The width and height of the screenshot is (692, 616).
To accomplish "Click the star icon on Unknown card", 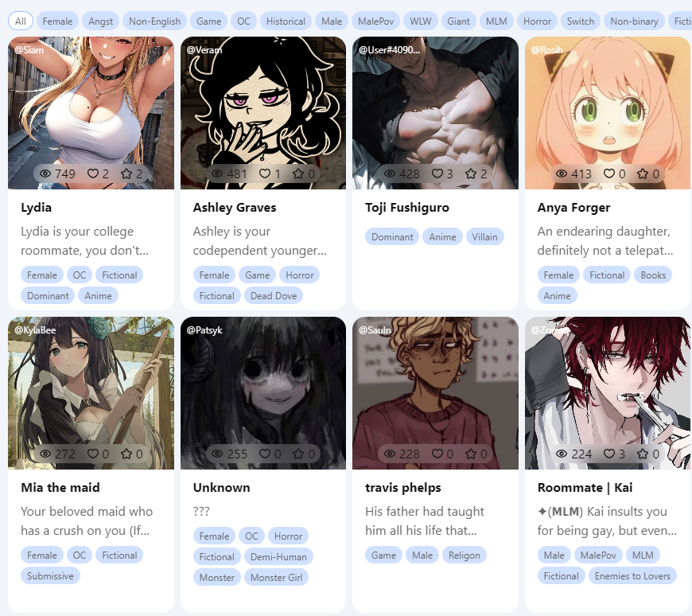I will pyautogui.click(x=298, y=454).
